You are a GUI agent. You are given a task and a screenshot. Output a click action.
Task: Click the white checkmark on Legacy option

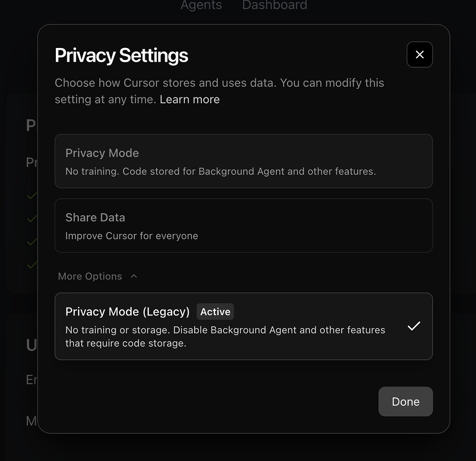click(x=414, y=326)
